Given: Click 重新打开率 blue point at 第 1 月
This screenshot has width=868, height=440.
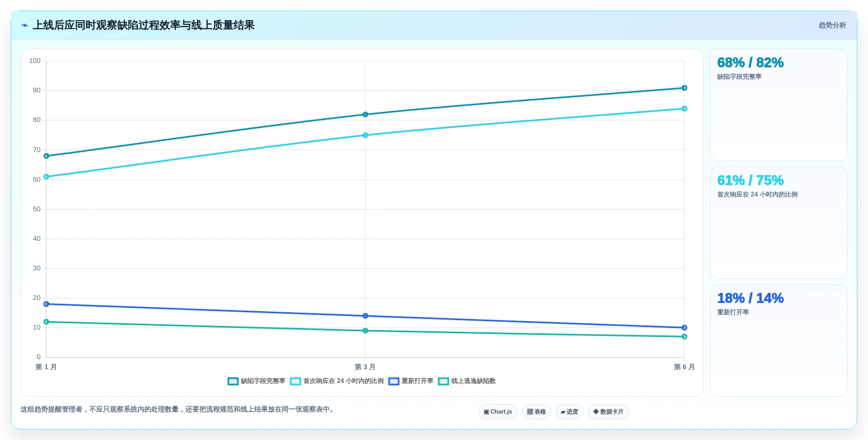Looking at the screenshot, I should (47, 304).
